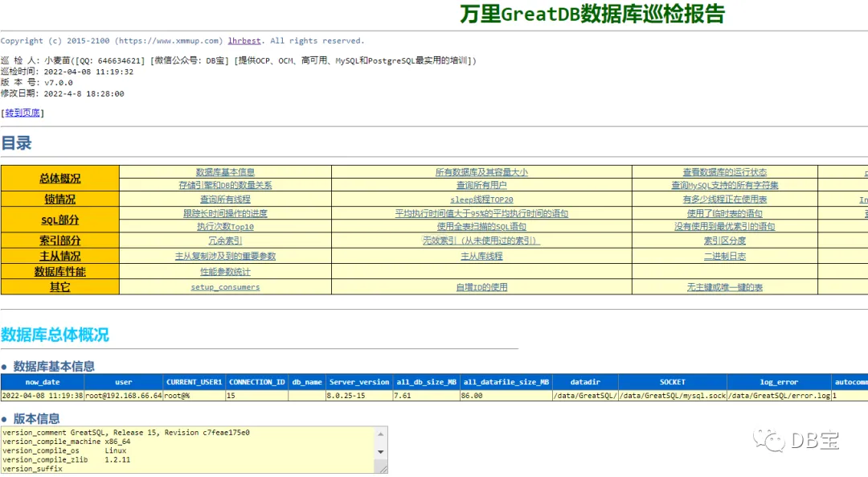Open the setup_consumers link
This screenshot has height=477, width=868.
coord(225,287)
